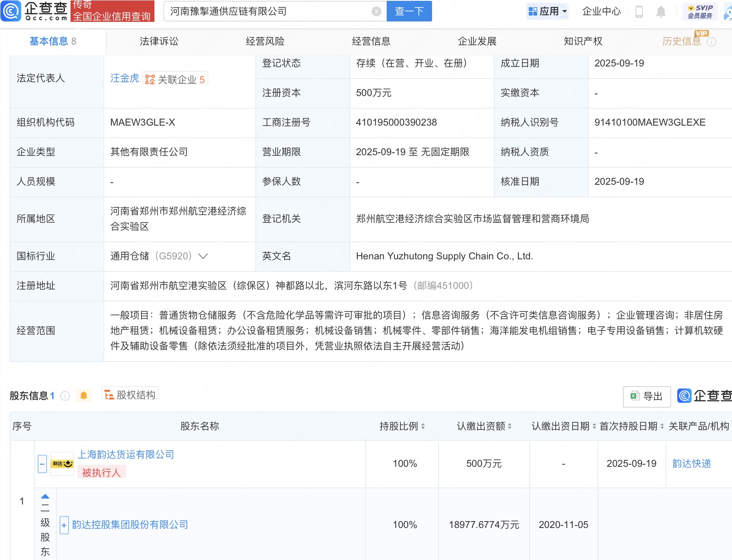
Task: Open the 股权结构 chart view
Action: (130, 395)
